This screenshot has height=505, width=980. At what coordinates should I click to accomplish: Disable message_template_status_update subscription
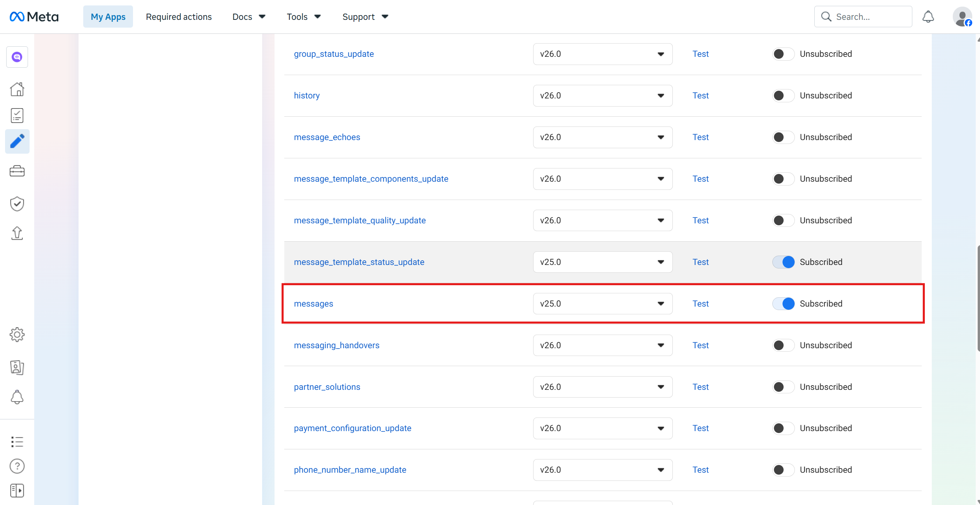783,262
